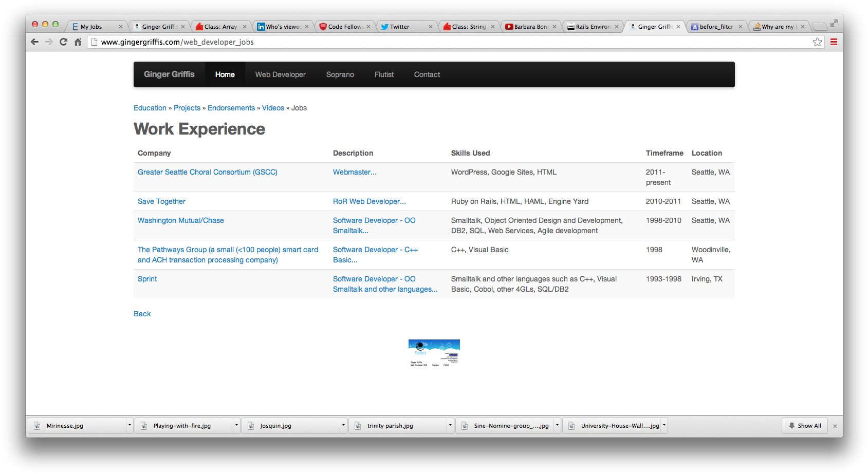
Task: Open Soprano navigation item
Action: (340, 74)
